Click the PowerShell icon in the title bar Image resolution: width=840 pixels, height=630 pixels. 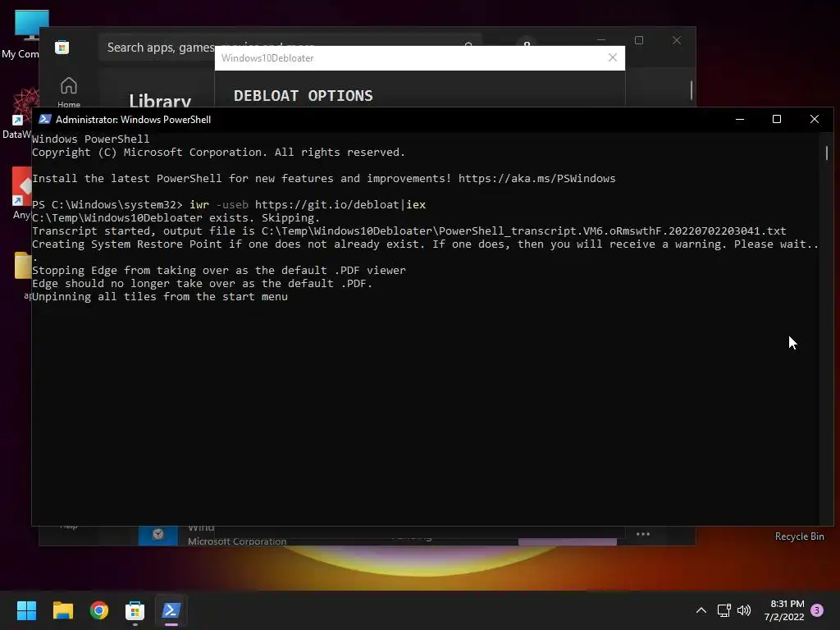pyautogui.click(x=45, y=119)
